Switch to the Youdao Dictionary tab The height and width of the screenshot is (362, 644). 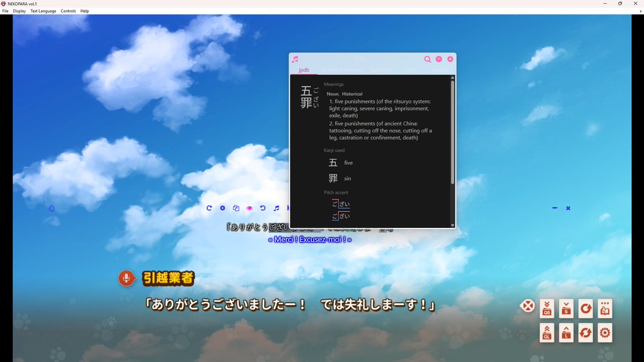(342, 70)
